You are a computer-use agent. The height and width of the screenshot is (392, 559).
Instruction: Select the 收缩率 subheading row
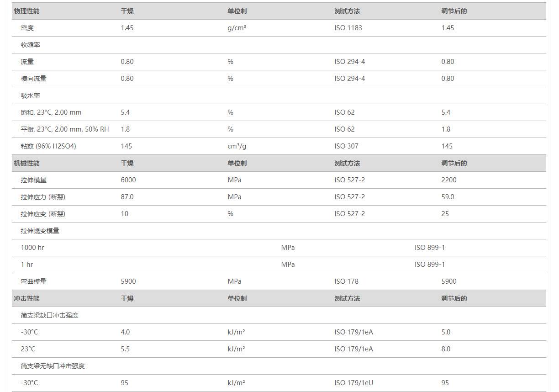click(31, 45)
